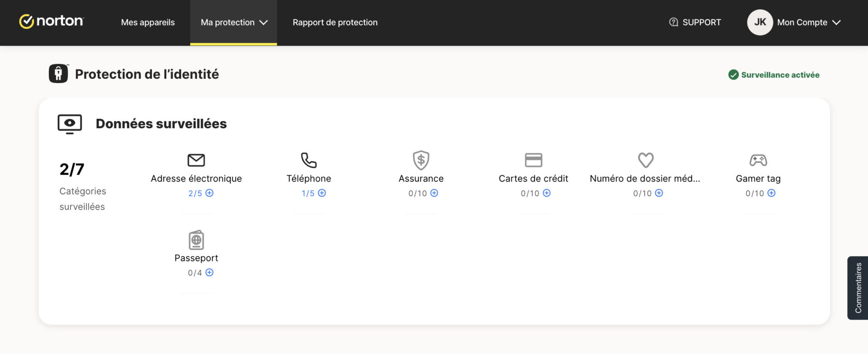Click the support question mark icon

point(674,22)
